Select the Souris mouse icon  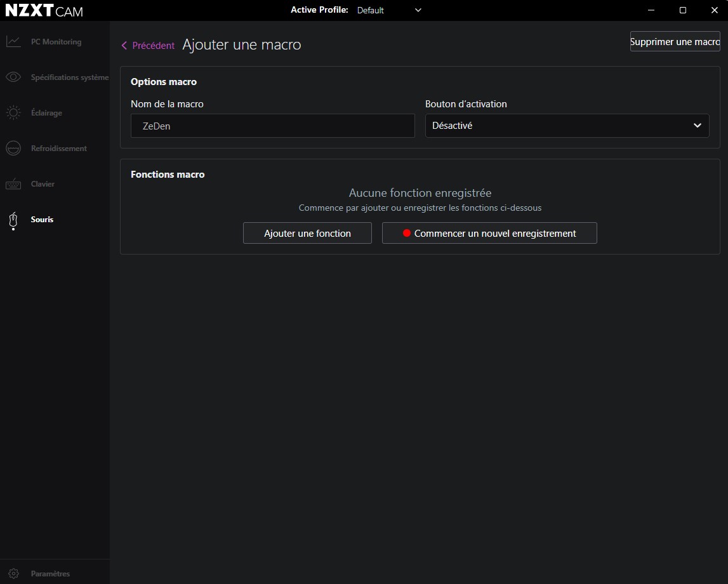tap(13, 220)
